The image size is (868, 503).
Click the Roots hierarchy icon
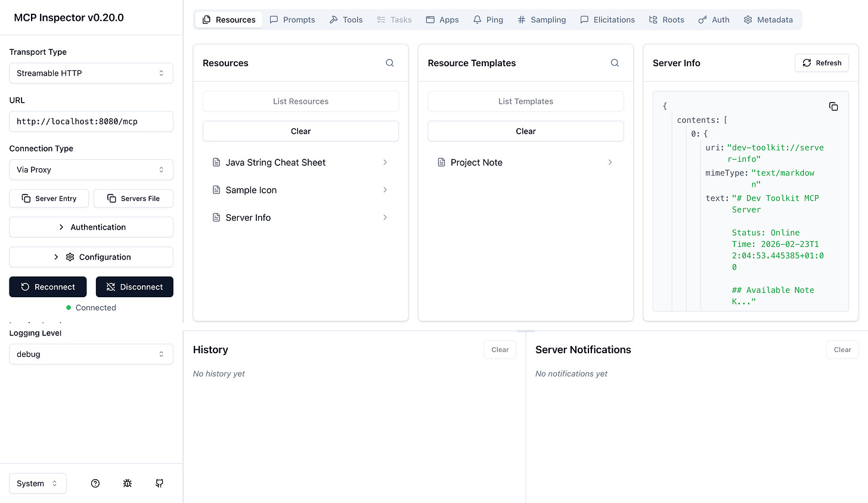(653, 19)
